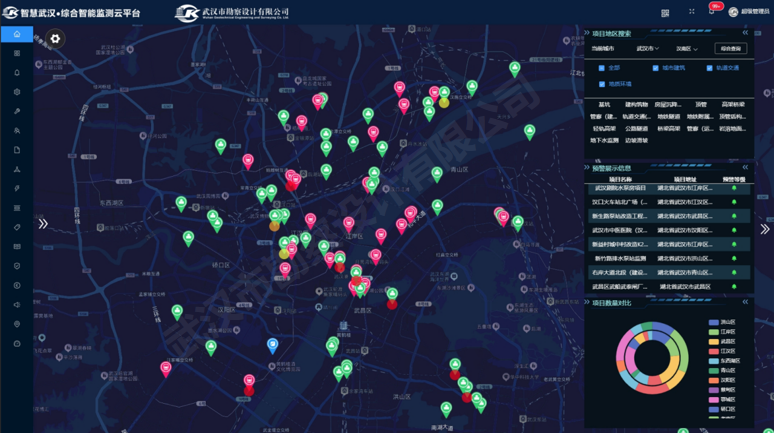Open the speaker announcement sidebar icon

pos(17,305)
